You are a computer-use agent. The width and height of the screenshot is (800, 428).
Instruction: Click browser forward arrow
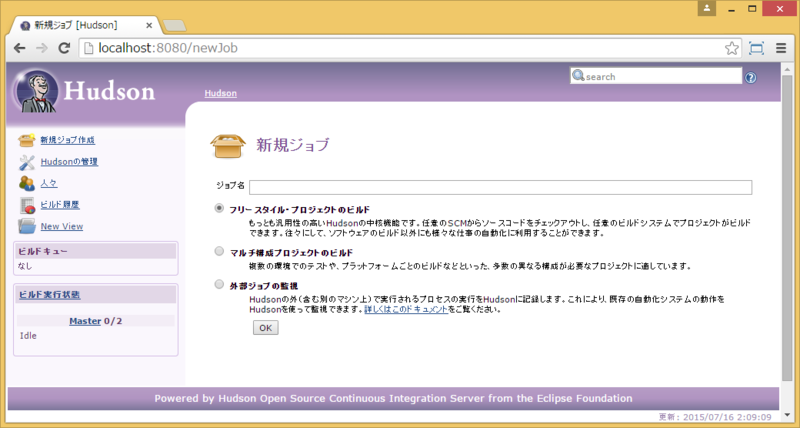coord(42,48)
